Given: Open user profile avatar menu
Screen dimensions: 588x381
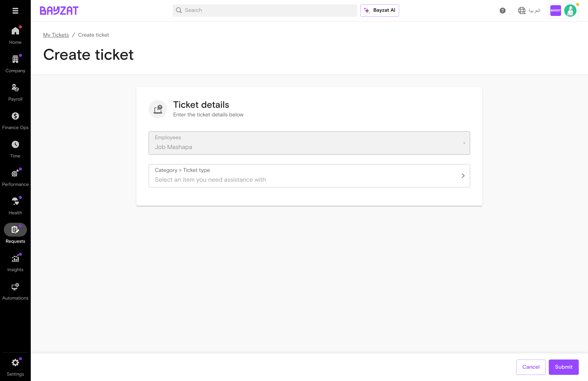Looking at the screenshot, I should pos(570,11).
